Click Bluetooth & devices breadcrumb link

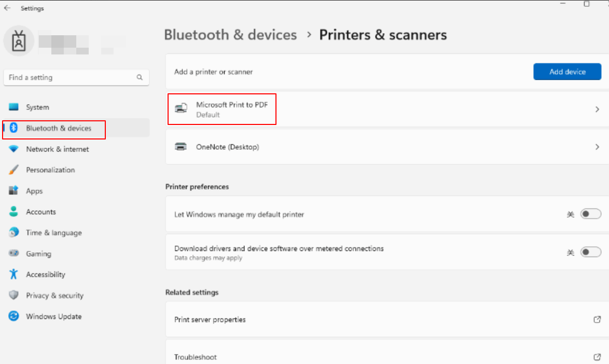(230, 35)
